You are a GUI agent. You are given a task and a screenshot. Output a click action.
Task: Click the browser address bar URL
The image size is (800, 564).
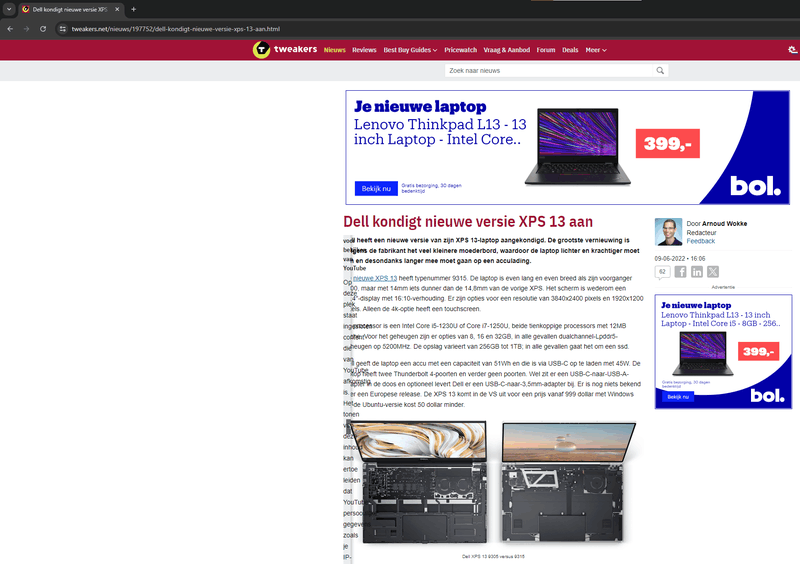coord(176,29)
